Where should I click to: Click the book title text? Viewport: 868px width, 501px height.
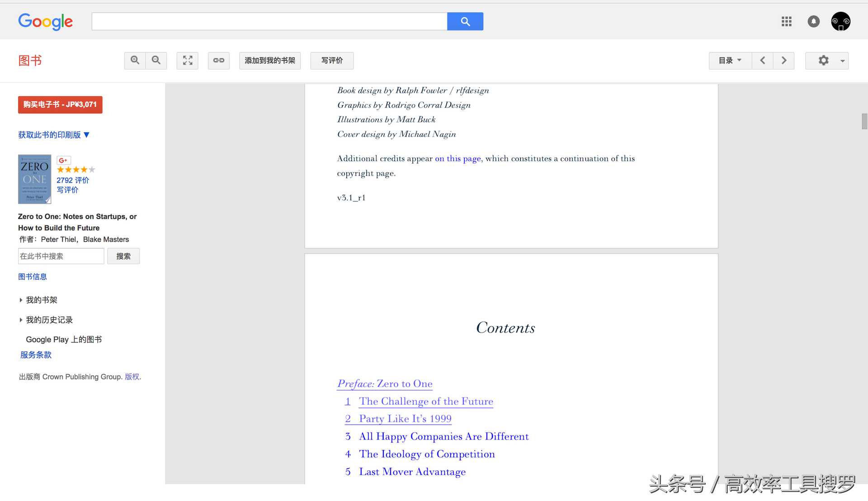coord(77,222)
